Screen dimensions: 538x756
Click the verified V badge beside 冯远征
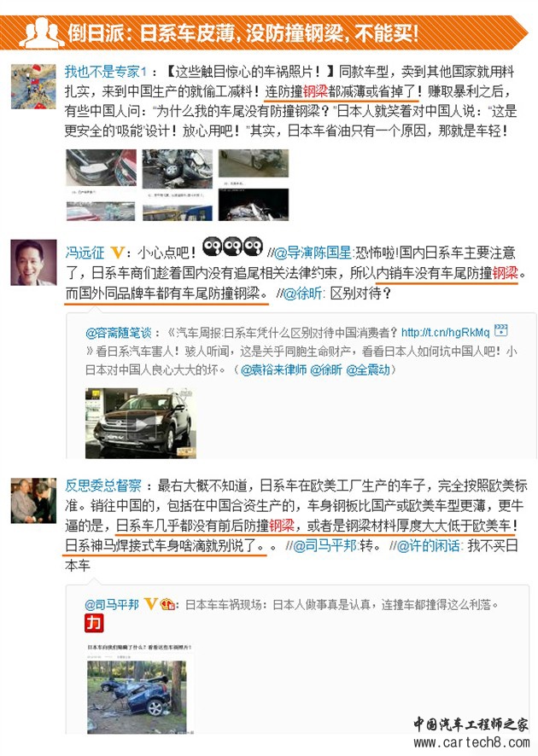pos(118,253)
